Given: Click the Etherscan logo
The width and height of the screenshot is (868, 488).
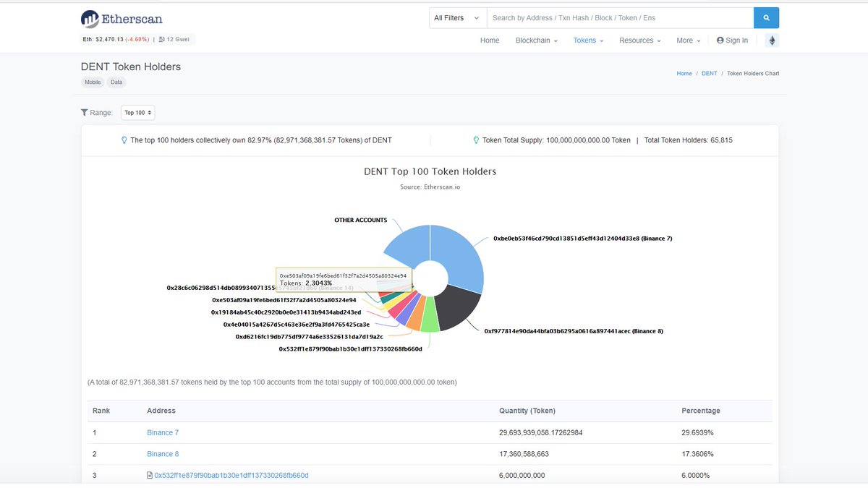Looking at the screenshot, I should pyautogui.click(x=122, y=19).
